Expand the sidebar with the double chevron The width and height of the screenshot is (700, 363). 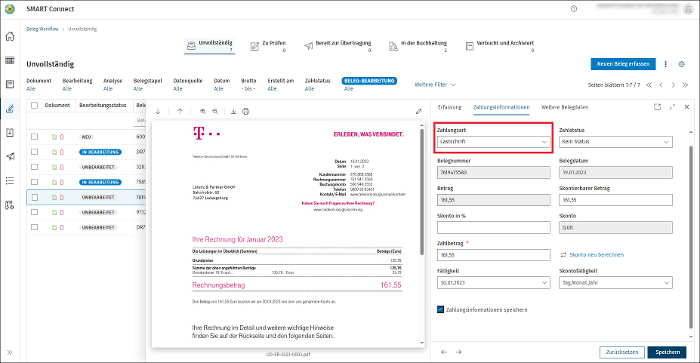pyautogui.click(x=10, y=352)
